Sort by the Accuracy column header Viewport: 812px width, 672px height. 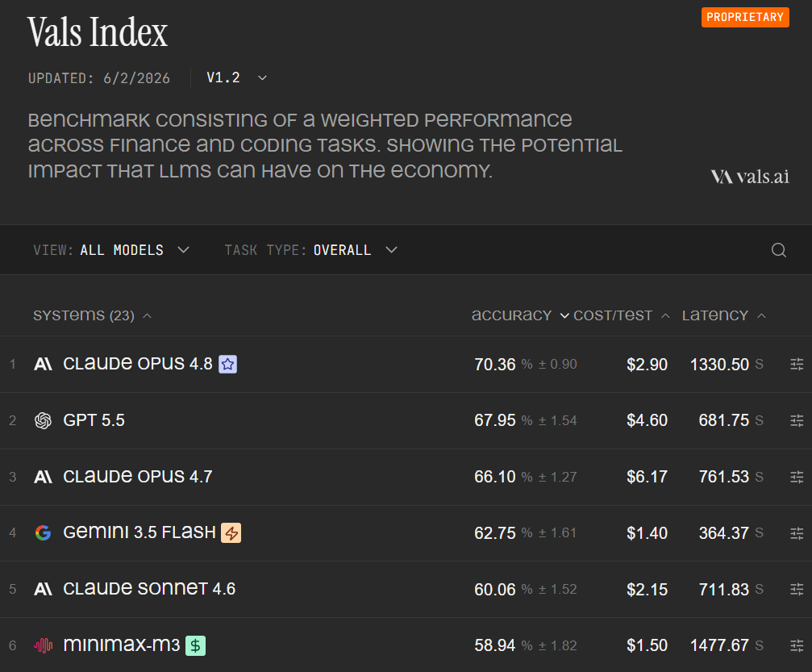click(520, 315)
